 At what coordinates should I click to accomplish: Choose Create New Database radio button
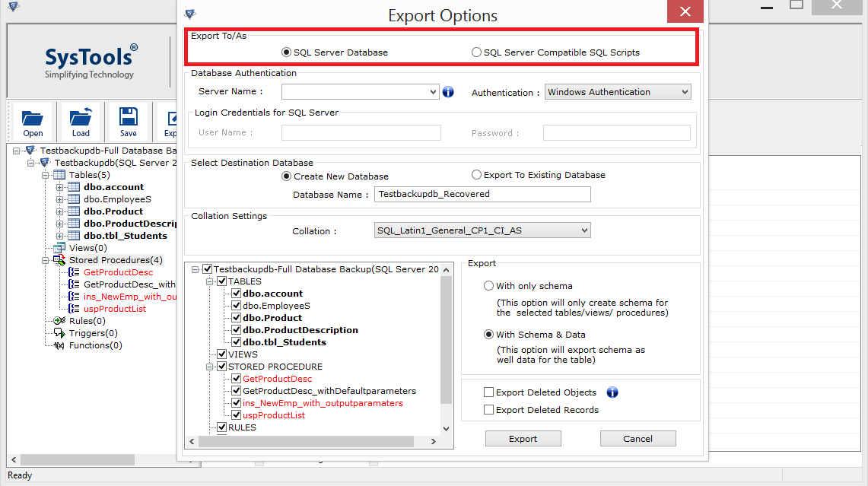[286, 176]
